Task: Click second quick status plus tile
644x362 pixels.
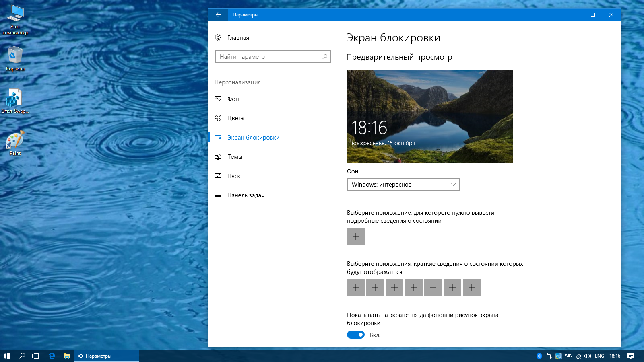Action: tap(375, 288)
